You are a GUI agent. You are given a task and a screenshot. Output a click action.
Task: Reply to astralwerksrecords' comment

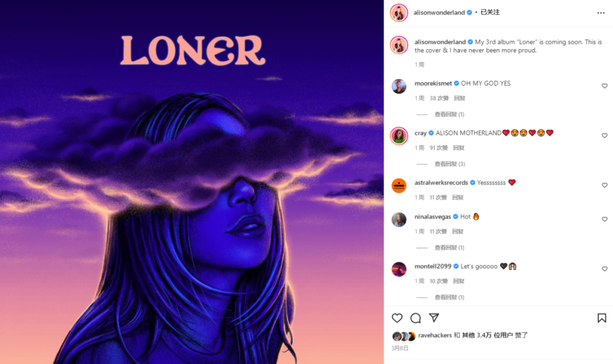[x=458, y=198]
